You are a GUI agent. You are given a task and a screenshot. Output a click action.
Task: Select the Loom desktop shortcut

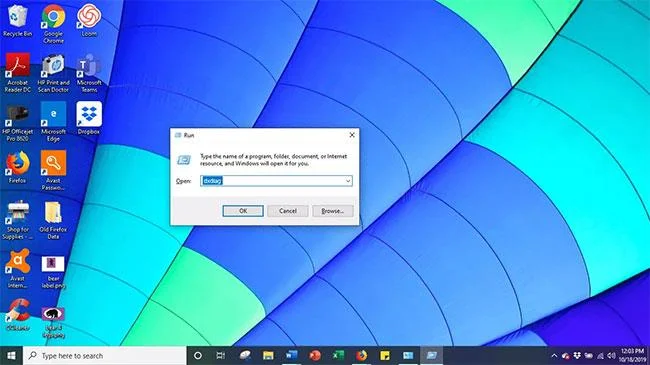pos(89,21)
